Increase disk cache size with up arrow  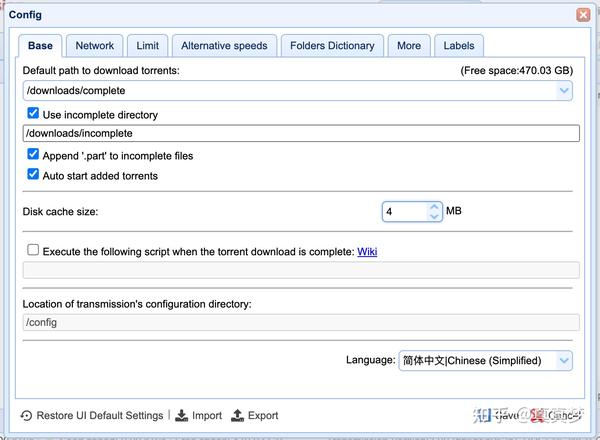point(434,207)
